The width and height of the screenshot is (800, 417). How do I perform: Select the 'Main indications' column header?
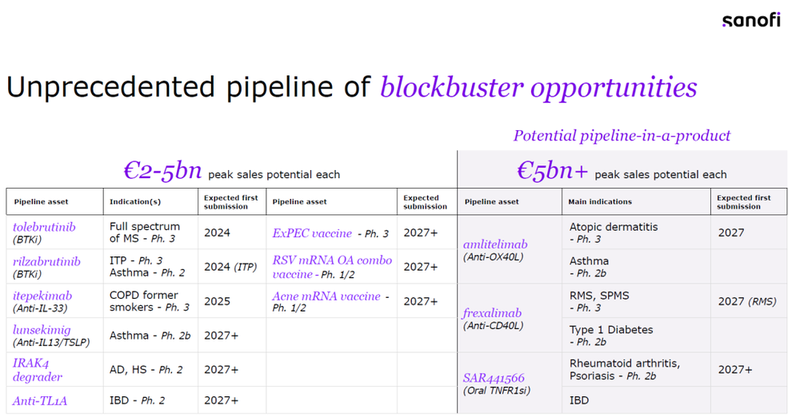click(x=604, y=201)
